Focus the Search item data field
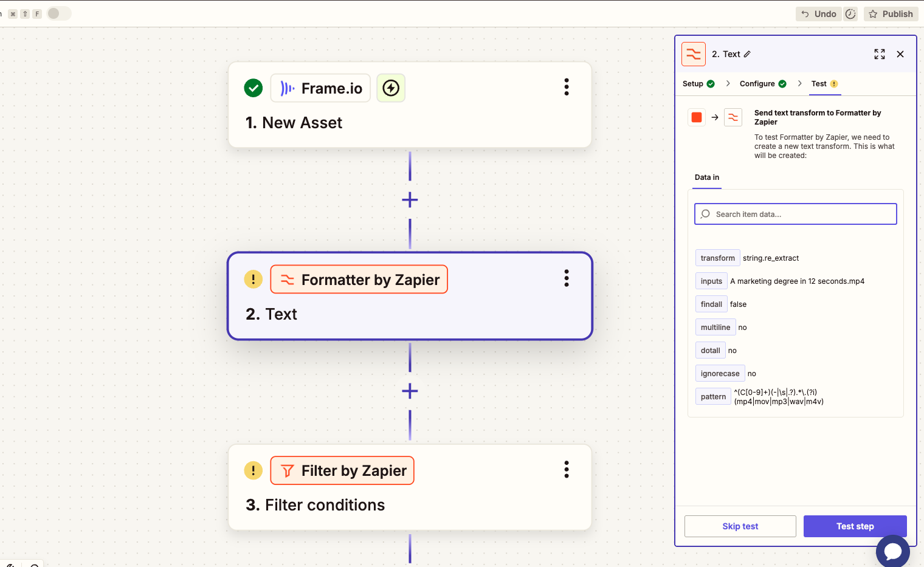 [796, 214]
